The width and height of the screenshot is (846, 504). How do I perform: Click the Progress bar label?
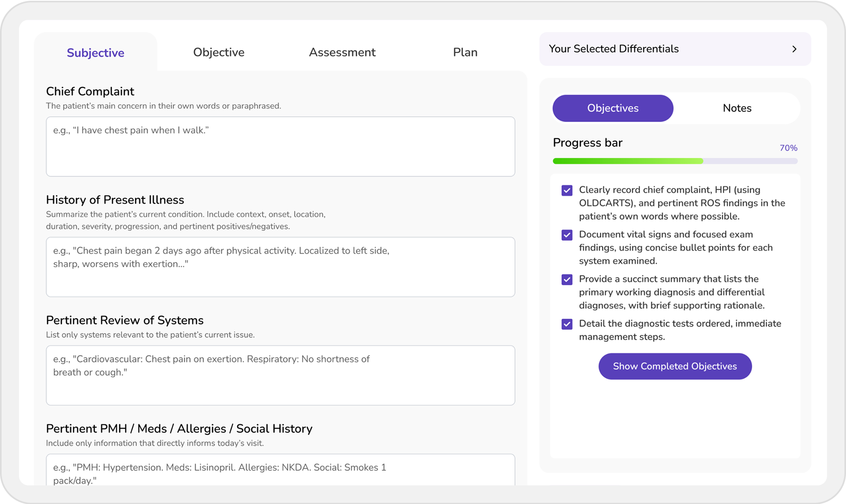587,143
